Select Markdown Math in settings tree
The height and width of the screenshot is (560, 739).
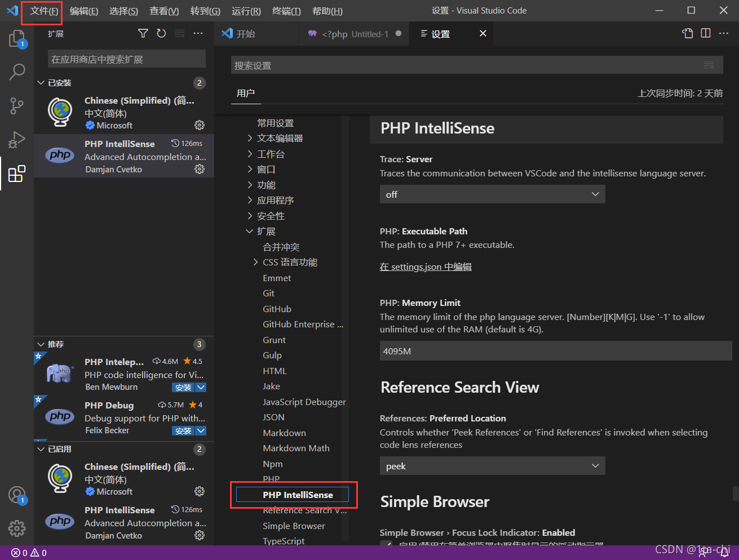coord(296,448)
